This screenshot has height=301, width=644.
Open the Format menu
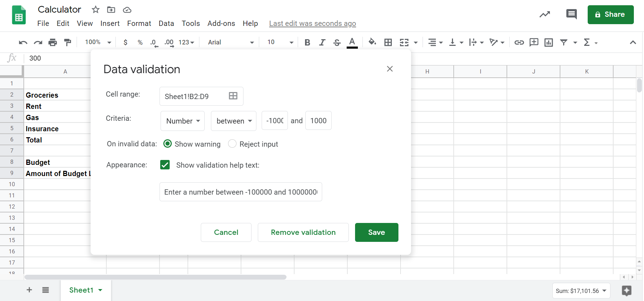pyautogui.click(x=139, y=23)
